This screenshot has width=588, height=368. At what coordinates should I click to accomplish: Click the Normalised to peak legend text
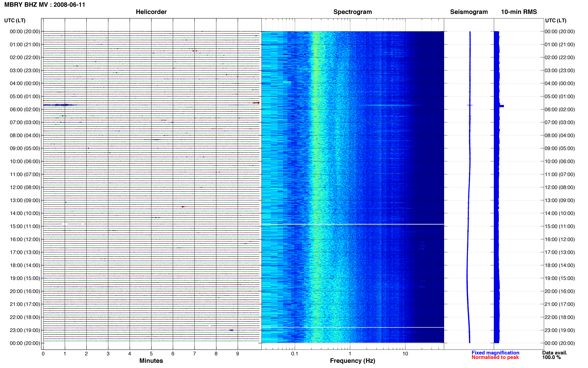coord(495,357)
